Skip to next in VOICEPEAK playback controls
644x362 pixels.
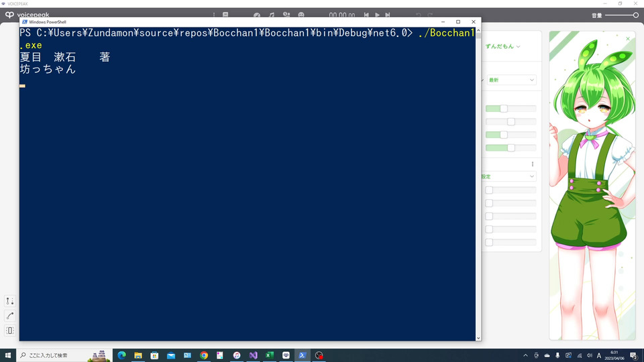[387, 15]
